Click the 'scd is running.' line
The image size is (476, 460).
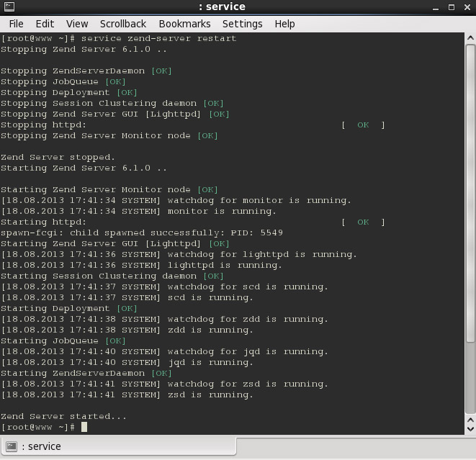127,297
